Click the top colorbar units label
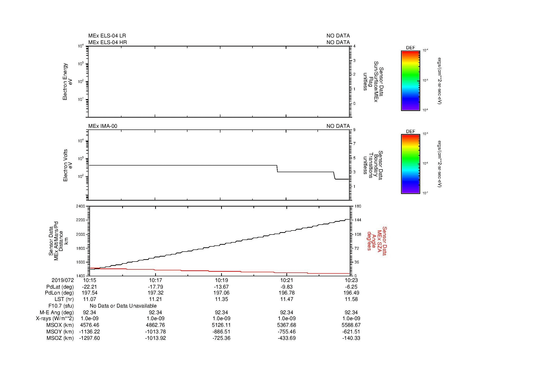Screen dimensions: 555x392 point(440,81)
